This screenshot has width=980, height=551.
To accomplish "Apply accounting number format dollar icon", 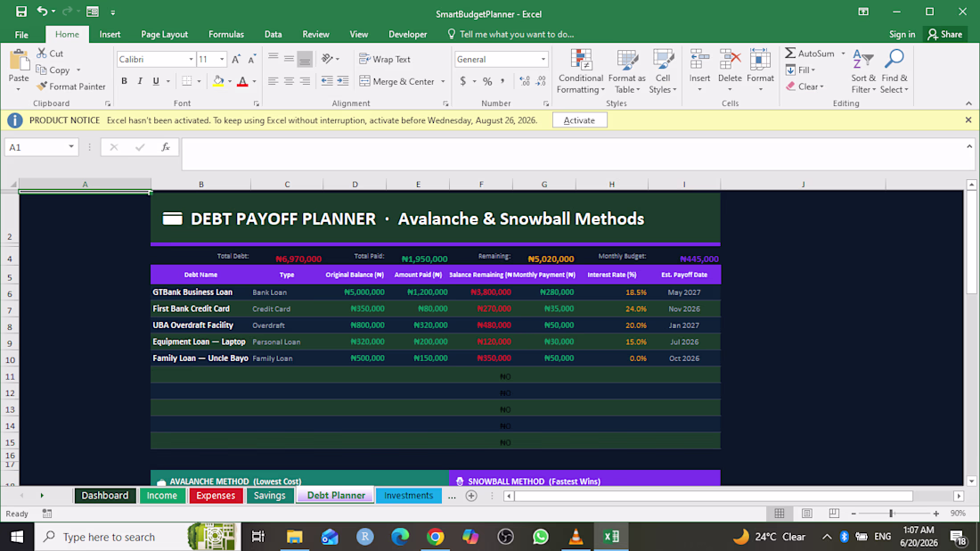I will click(x=463, y=81).
